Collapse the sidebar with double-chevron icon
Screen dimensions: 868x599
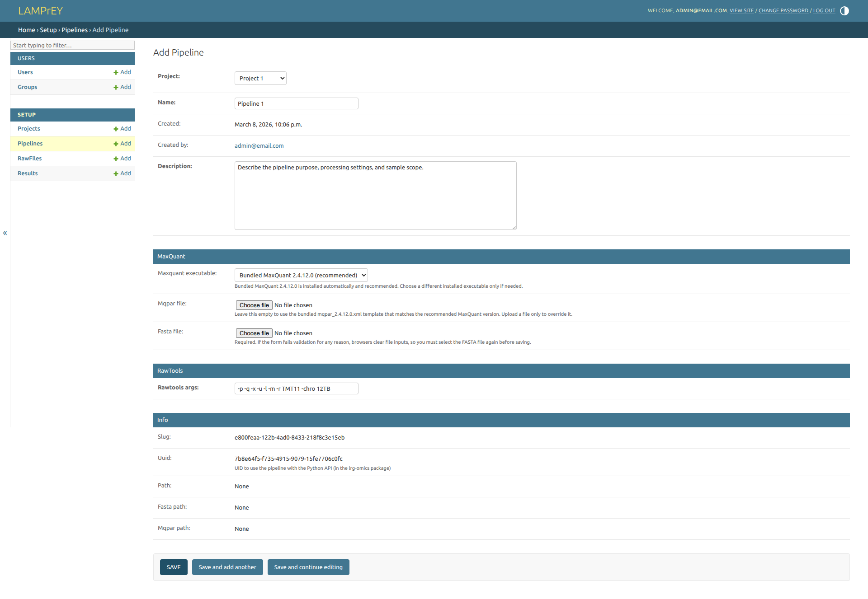click(x=5, y=233)
